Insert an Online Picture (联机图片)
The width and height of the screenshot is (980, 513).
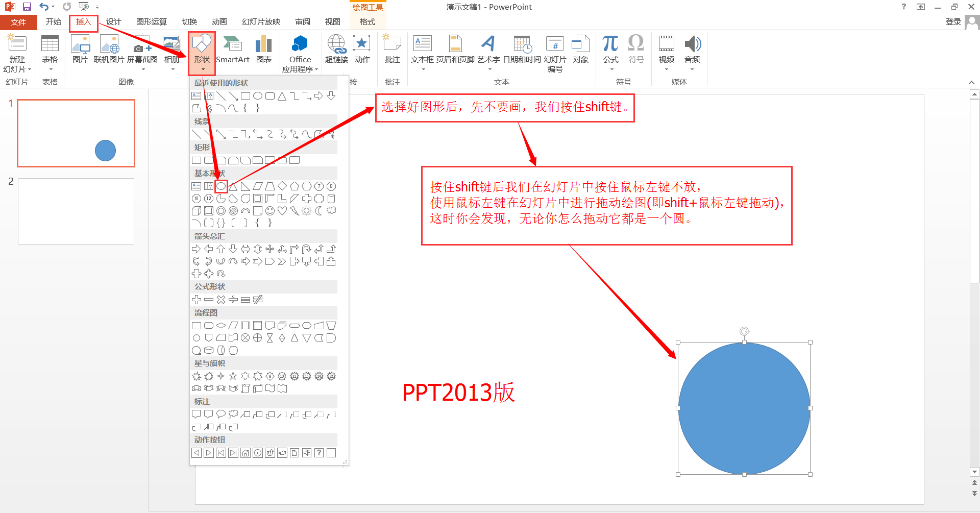109,50
